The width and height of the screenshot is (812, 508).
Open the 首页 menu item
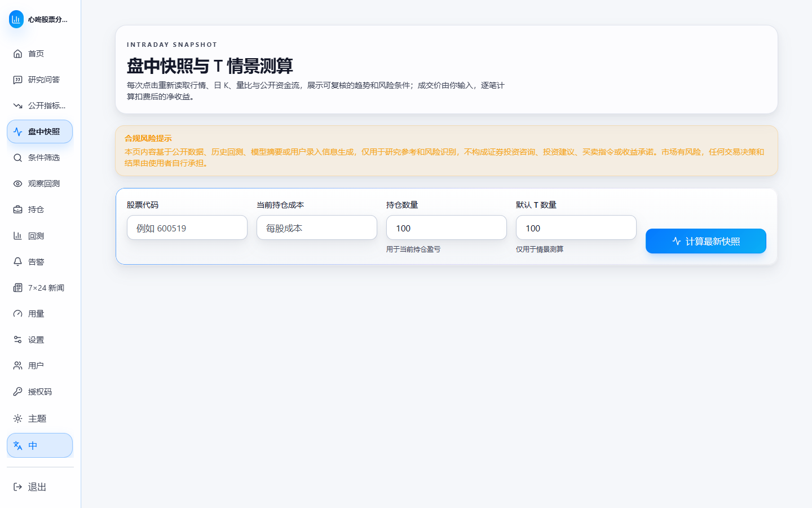coord(39,54)
